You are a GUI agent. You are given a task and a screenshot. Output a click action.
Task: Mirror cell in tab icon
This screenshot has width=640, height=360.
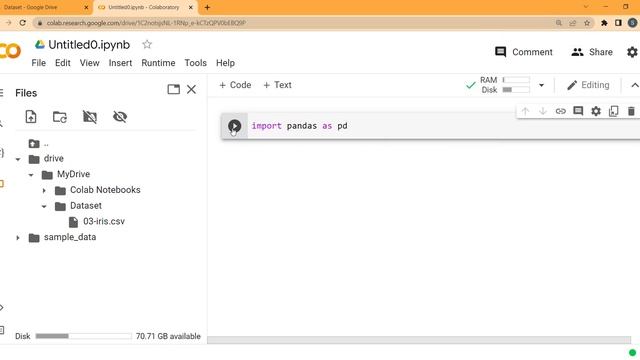coord(613,111)
